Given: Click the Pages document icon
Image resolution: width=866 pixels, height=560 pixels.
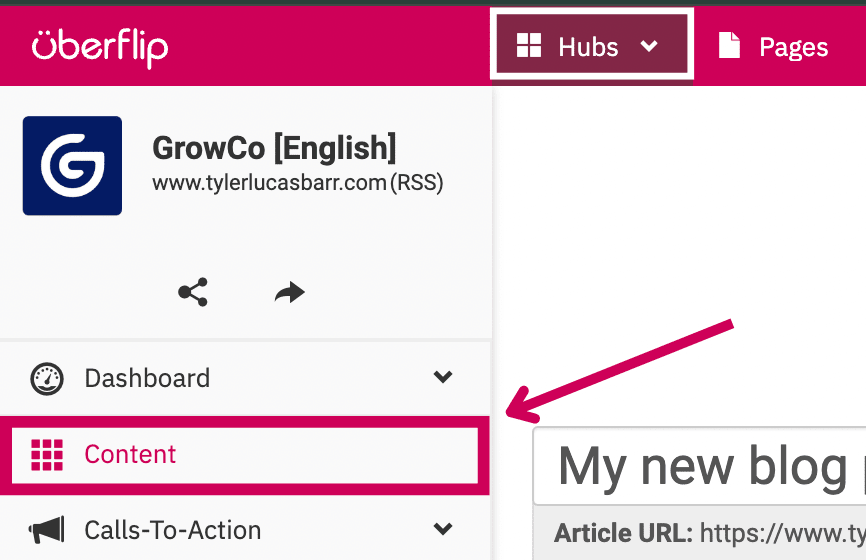Looking at the screenshot, I should click(x=729, y=45).
